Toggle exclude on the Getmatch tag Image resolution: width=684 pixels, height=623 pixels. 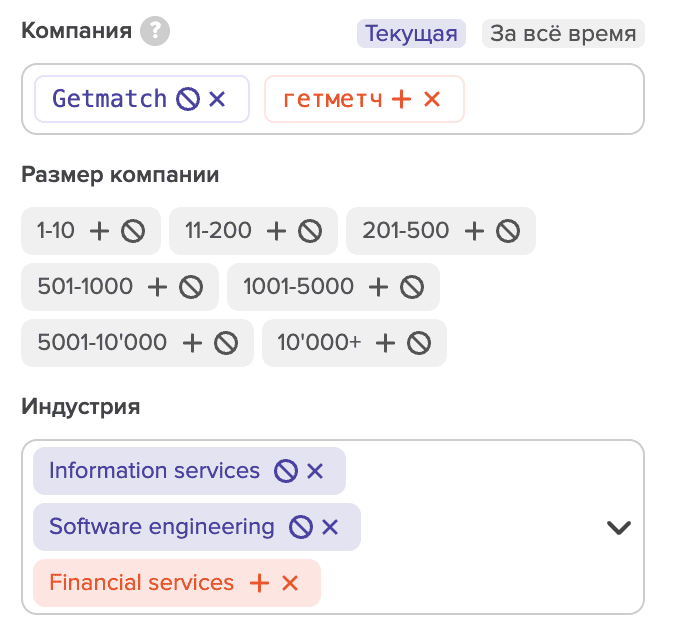click(187, 99)
